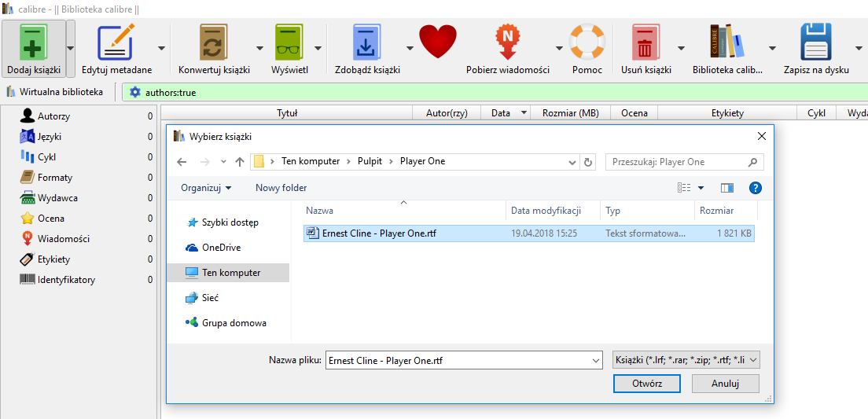Expand Dodaj książki dropdown arrow
Screen dimensions: 868x419
click(x=70, y=49)
